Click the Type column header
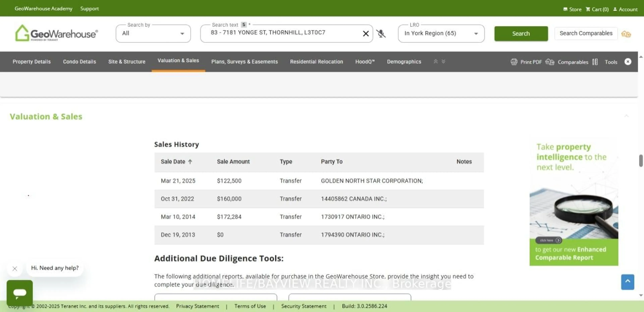This screenshot has width=644, height=312. 286,162
